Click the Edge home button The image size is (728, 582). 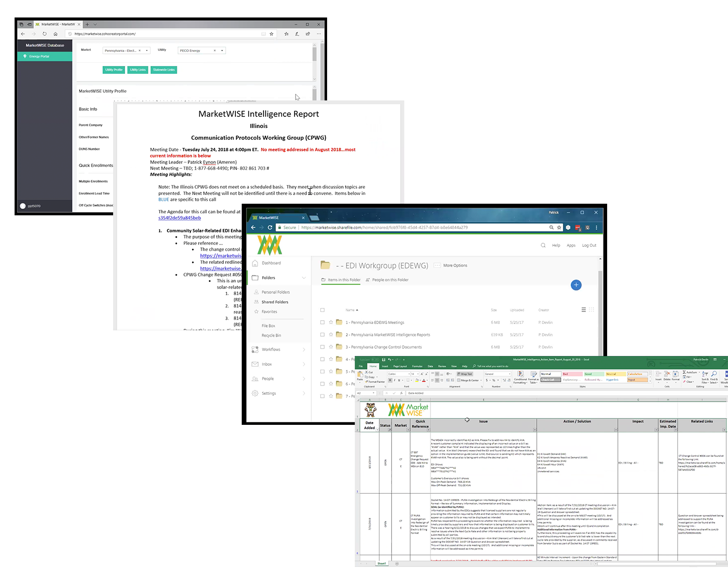click(x=55, y=34)
